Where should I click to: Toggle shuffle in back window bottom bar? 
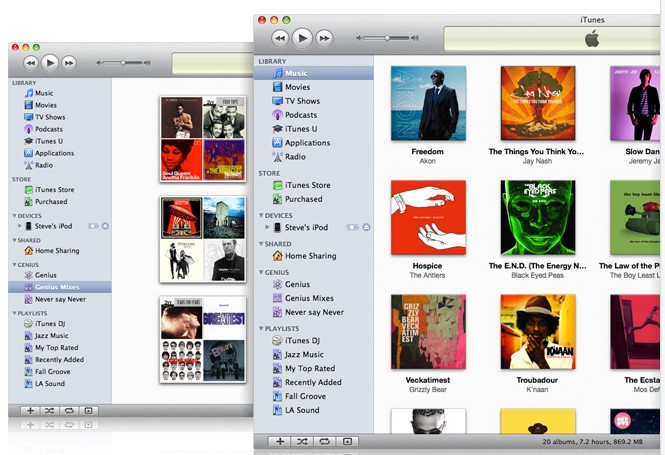pyautogui.click(x=50, y=410)
